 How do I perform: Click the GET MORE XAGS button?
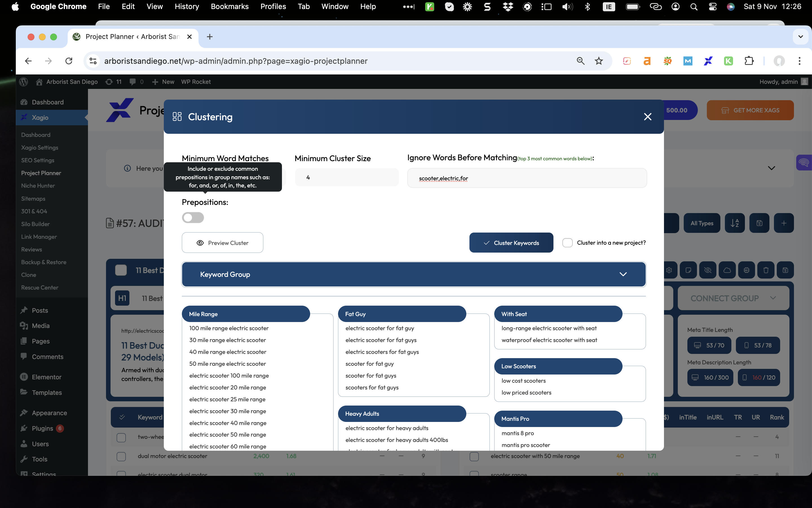(750, 110)
